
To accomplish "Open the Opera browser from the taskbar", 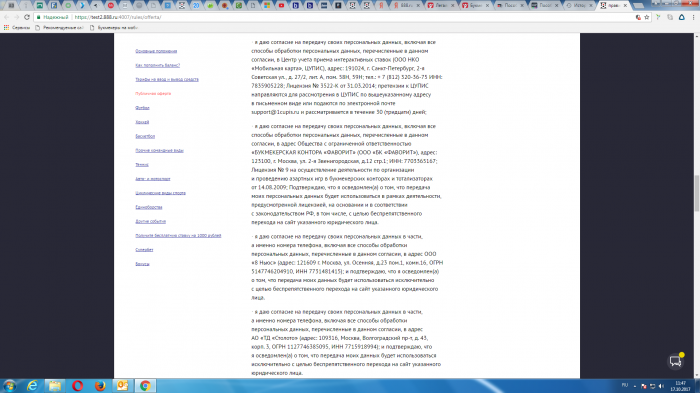I will (77, 385).
